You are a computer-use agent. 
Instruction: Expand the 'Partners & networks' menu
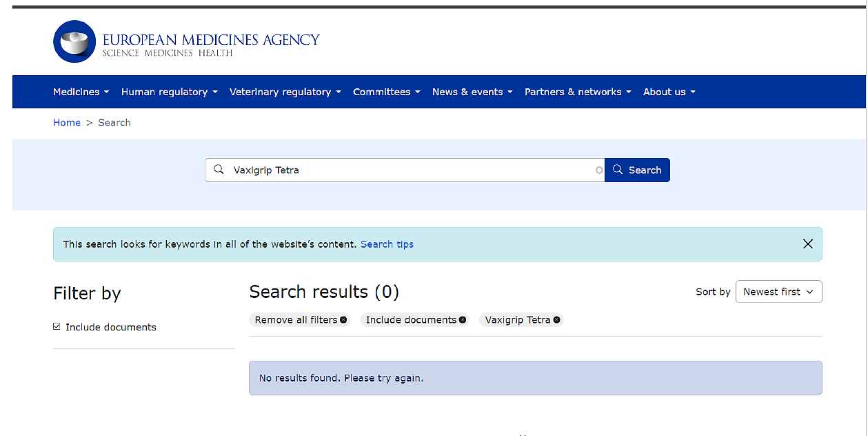coord(578,92)
